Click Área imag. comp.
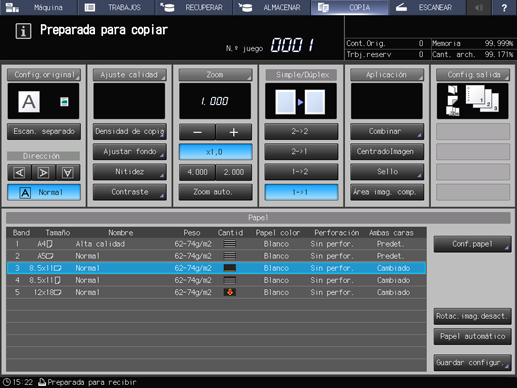517x388 pixels. pos(387,192)
